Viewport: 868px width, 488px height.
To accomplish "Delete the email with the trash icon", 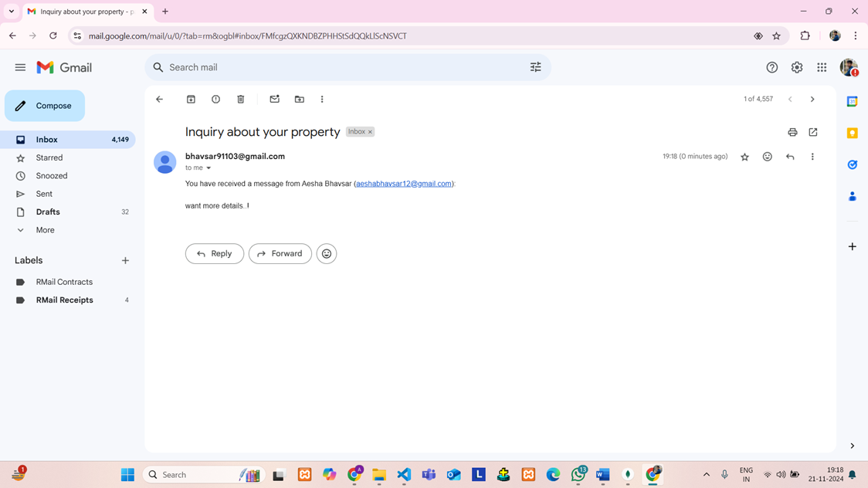I will [x=240, y=100].
